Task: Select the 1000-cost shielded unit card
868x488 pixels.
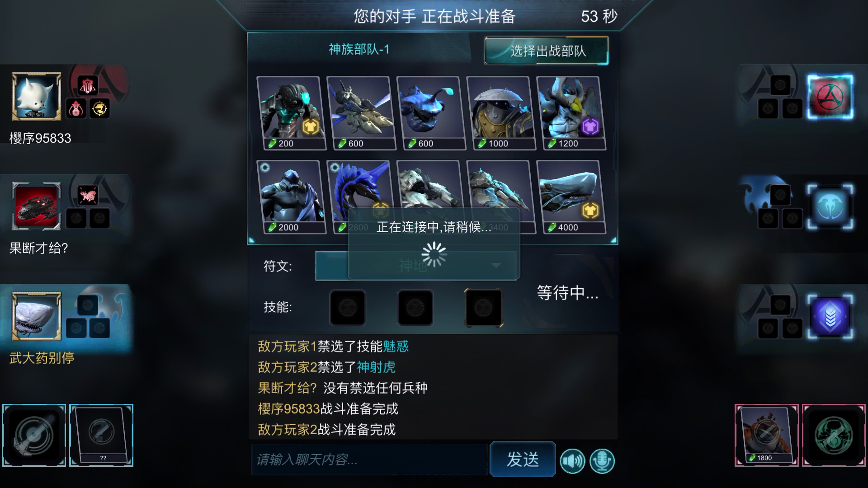Action: click(x=501, y=113)
